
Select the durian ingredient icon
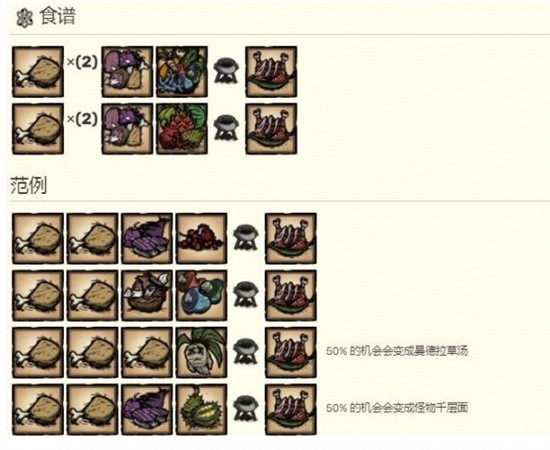(x=201, y=409)
